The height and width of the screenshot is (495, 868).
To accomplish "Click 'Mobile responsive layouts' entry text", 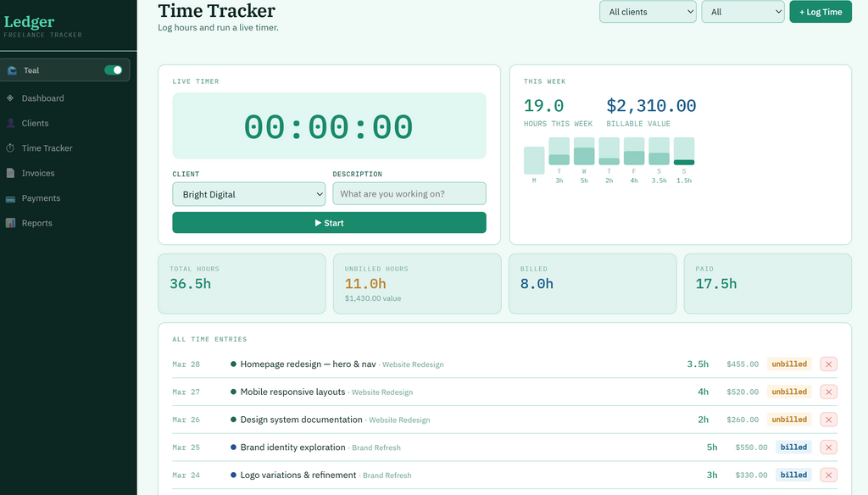I will (x=292, y=392).
